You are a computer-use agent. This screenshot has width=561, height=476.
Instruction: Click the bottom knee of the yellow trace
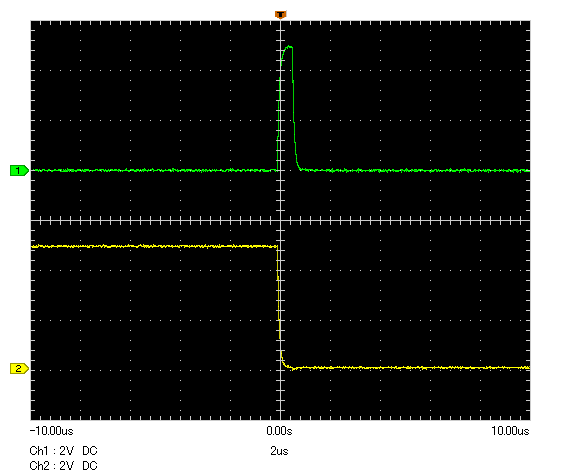point(286,365)
